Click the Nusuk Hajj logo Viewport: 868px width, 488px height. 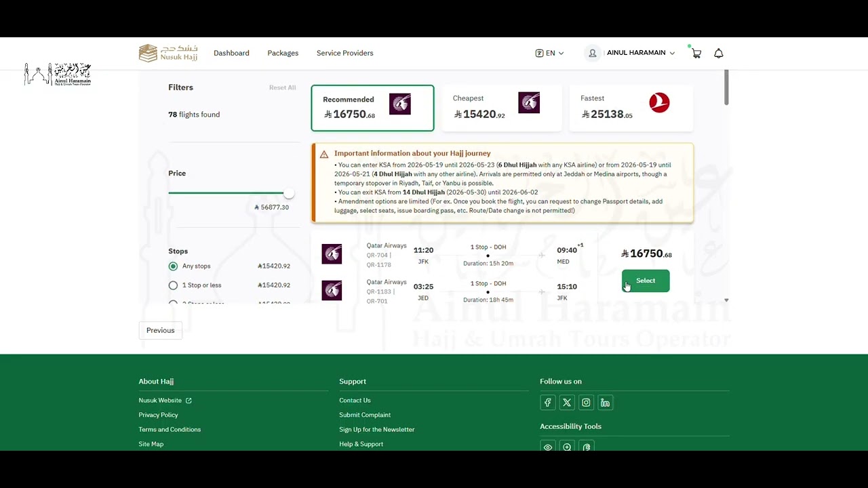[x=168, y=53]
